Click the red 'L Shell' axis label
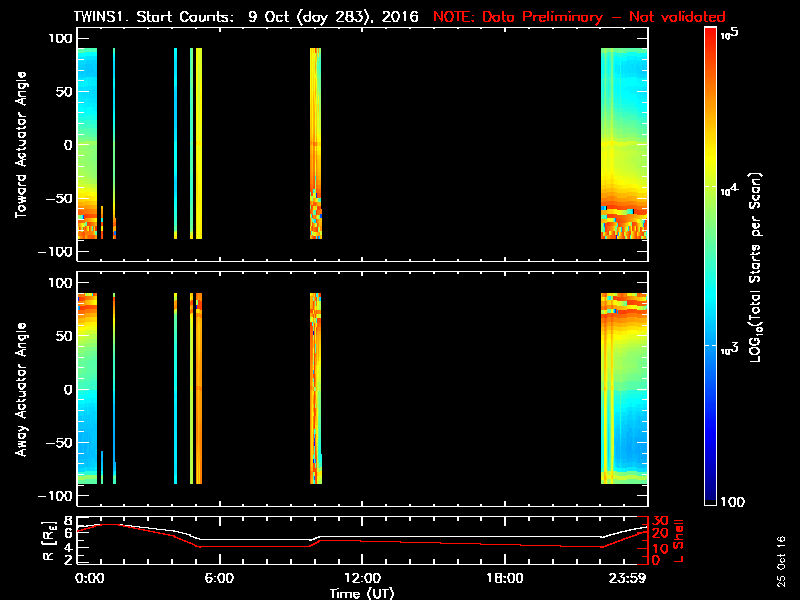800x600 pixels. point(679,540)
